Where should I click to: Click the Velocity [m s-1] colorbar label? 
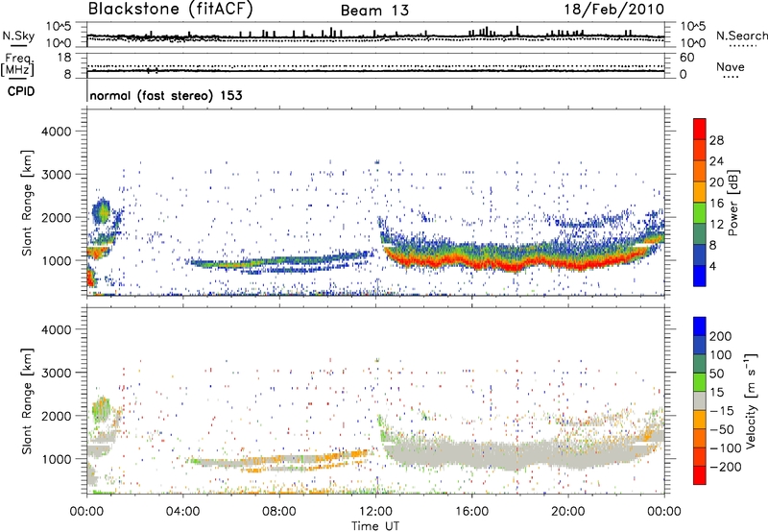tap(750, 400)
